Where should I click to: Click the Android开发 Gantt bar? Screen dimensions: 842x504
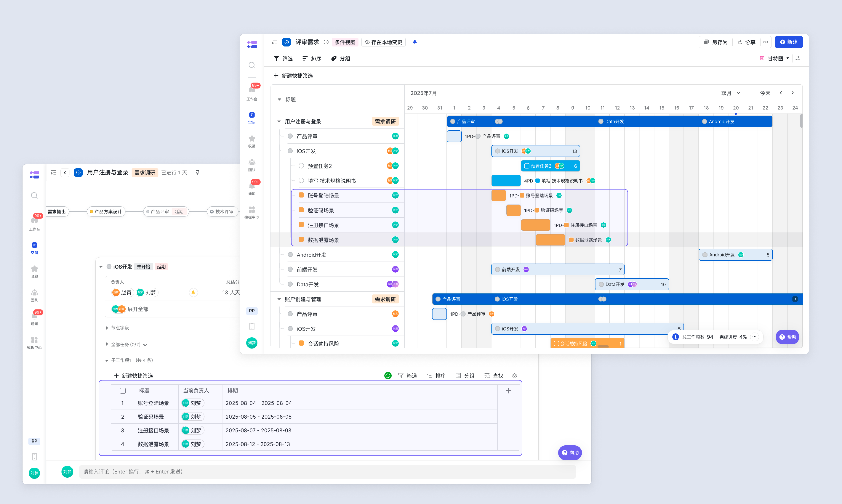tap(736, 255)
